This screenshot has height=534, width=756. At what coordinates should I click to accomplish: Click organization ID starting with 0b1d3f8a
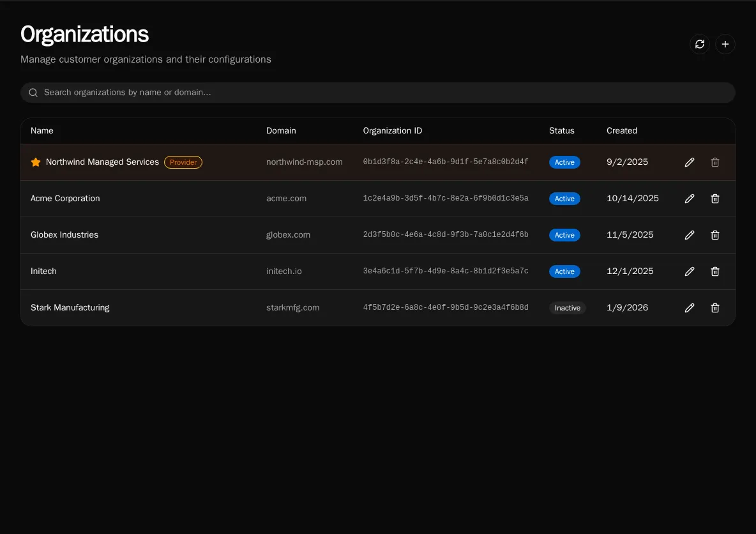pos(446,162)
